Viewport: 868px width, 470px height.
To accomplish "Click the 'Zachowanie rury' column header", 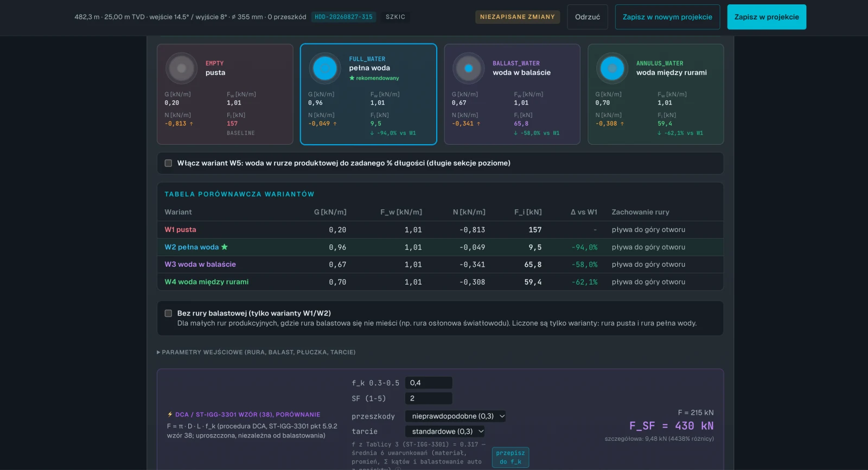I will pos(641,212).
